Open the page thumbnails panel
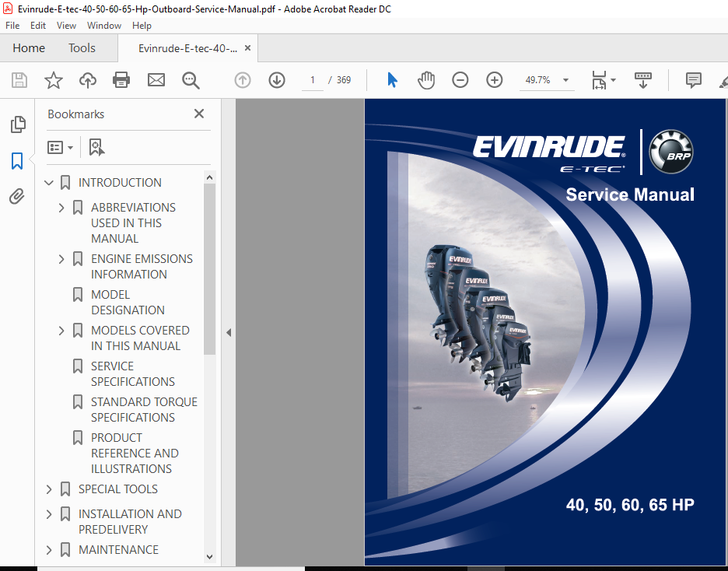This screenshot has height=571, width=728. pos(18,124)
